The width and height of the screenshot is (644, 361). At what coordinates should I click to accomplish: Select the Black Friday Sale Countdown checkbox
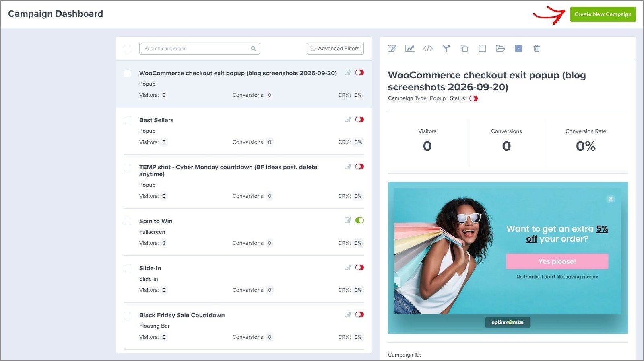coord(128,316)
